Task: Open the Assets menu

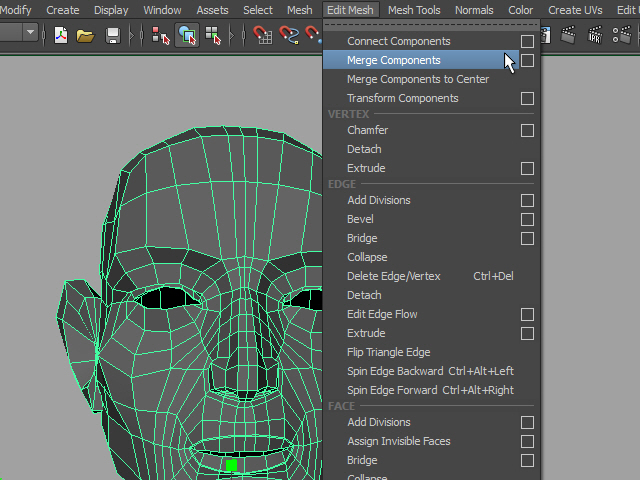Action: pos(212,10)
